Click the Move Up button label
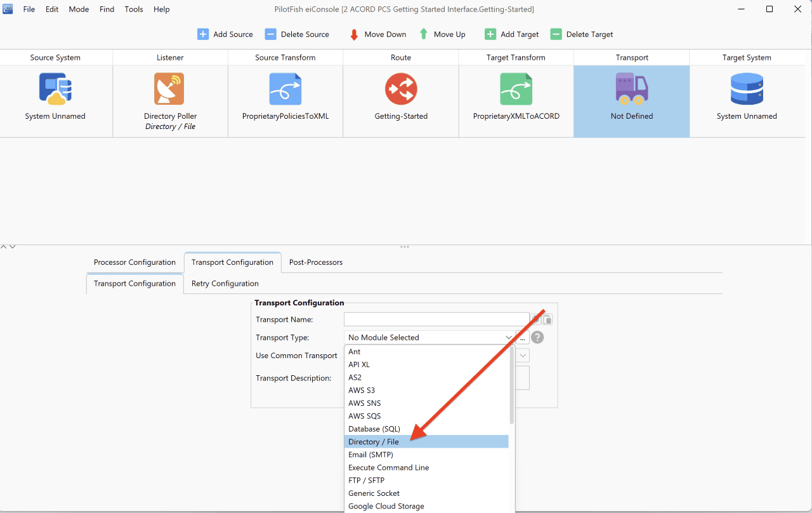 (x=450, y=34)
